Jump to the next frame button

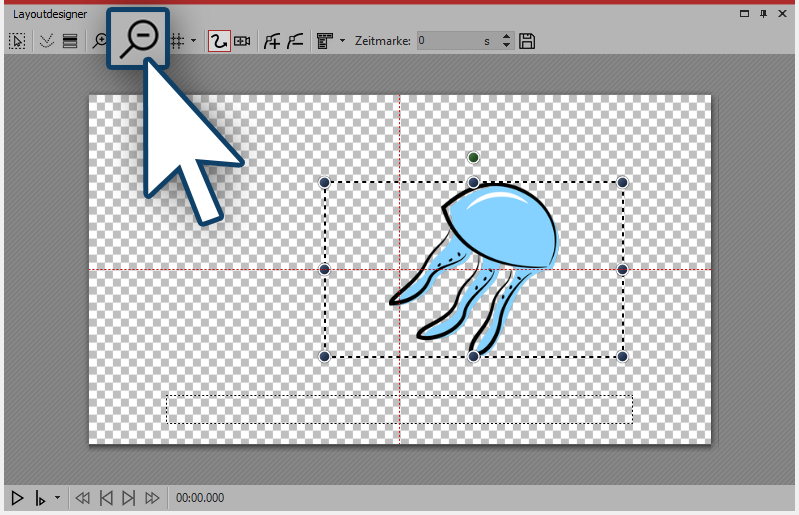point(128,497)
